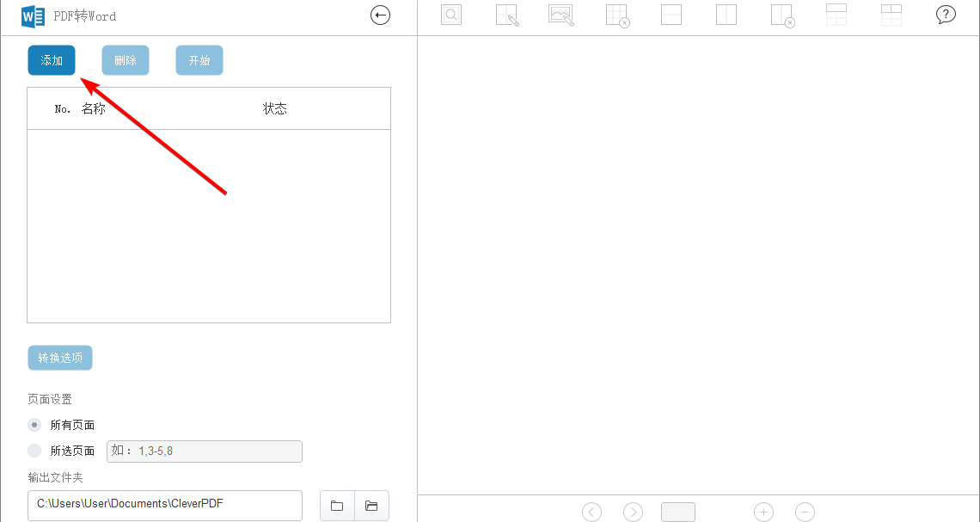Image resolution: width=980 pixels, height=522 pixels.
Task: Zoom in using the plus button
Action: tap(763, 512)
